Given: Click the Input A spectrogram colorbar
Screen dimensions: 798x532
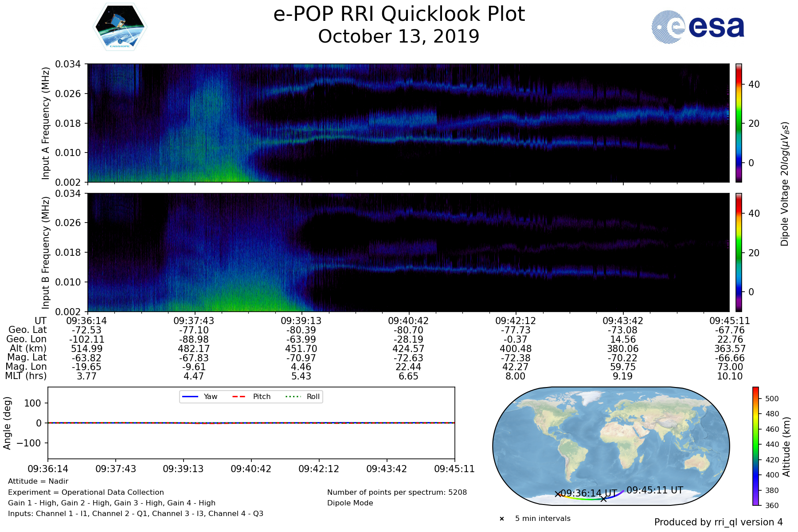Looking at the screenshot, I should coord(739,123).
